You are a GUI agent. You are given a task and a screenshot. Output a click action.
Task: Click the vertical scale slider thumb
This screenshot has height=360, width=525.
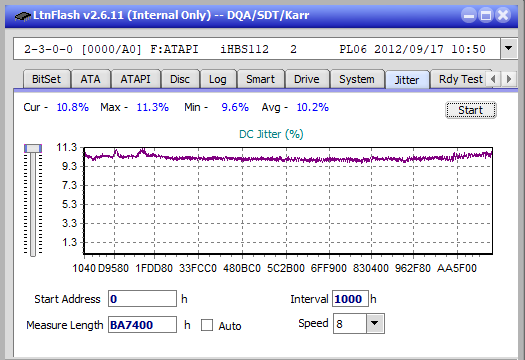[33, 148]
